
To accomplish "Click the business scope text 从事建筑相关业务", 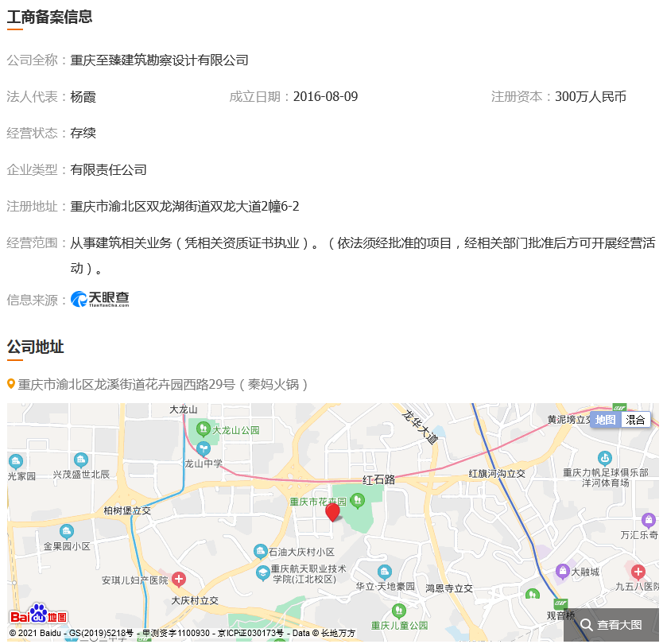I will tap(121, 243).
